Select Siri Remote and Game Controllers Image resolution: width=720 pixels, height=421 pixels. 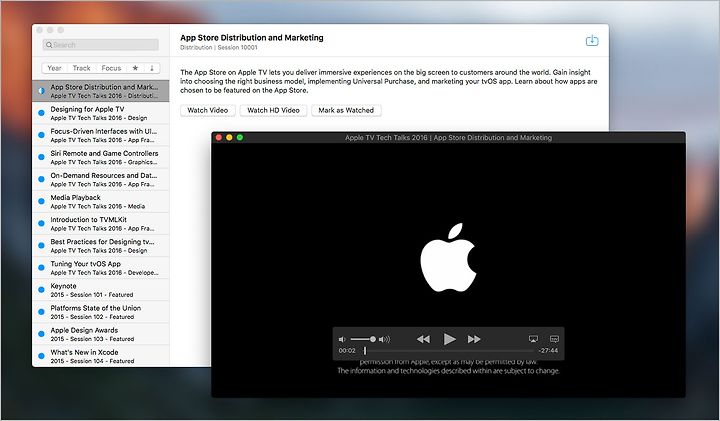coord(101,157)
